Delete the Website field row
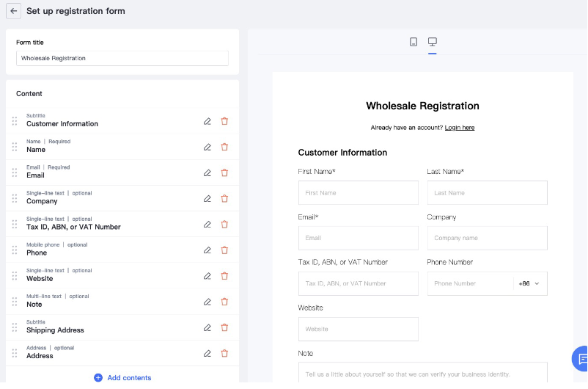The height and width of the screenshot is (389, 588). coord(224,276)
